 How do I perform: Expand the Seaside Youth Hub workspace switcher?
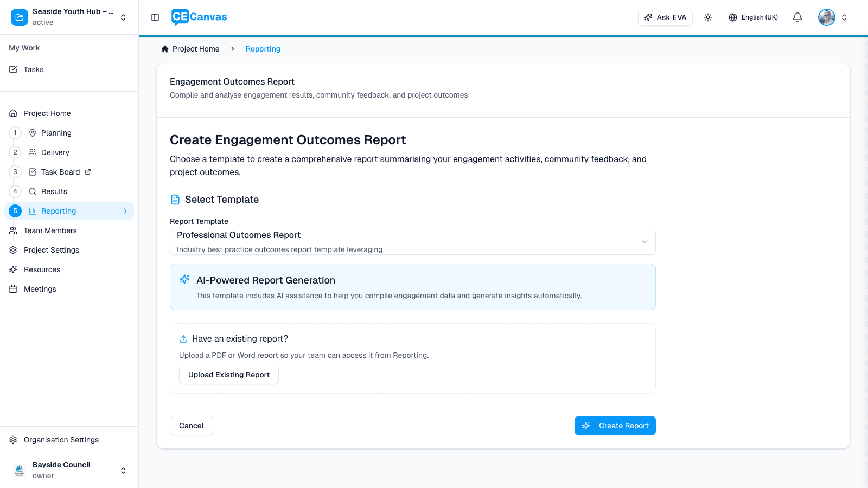tap(123, 17)
